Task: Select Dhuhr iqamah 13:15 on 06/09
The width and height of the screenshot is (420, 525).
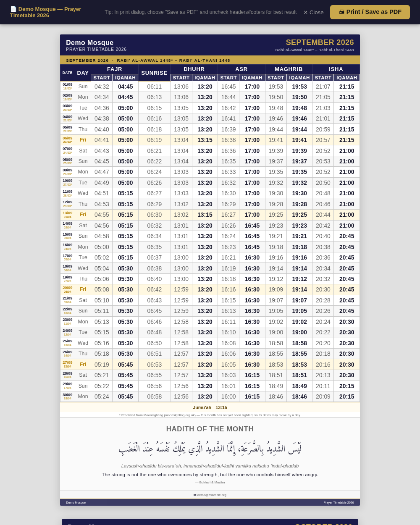Action: (205, 140)
